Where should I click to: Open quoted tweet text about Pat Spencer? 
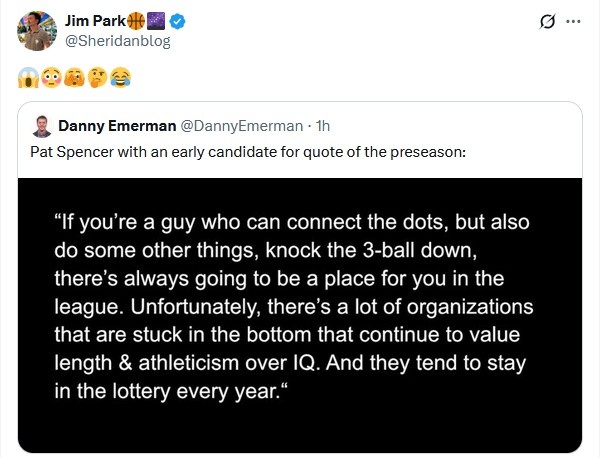tap(247, 151)
